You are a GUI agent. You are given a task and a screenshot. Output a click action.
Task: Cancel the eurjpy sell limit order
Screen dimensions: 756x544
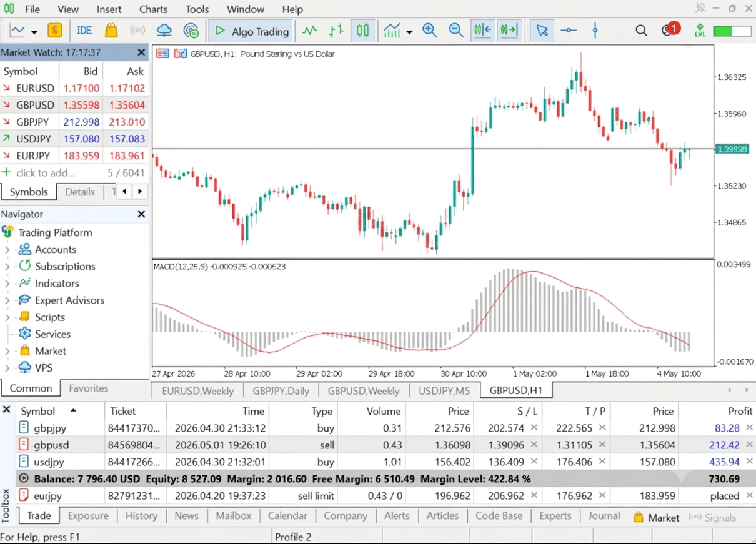click(749, 495)
